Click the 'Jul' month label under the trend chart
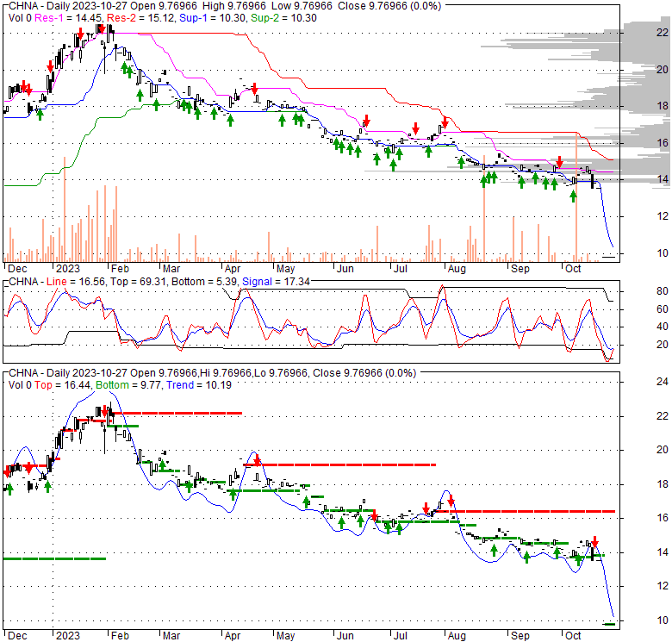The height and width of the screenshot is (642, 672). [401, 636]
